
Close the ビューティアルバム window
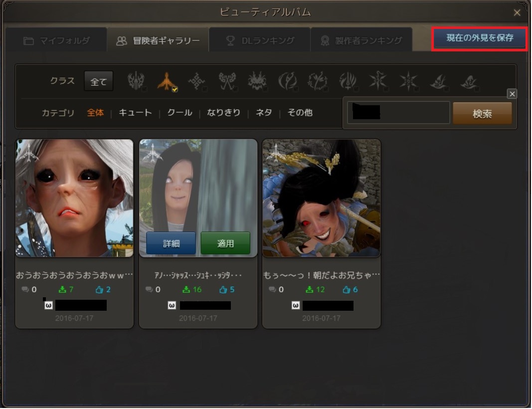[517, 12]
